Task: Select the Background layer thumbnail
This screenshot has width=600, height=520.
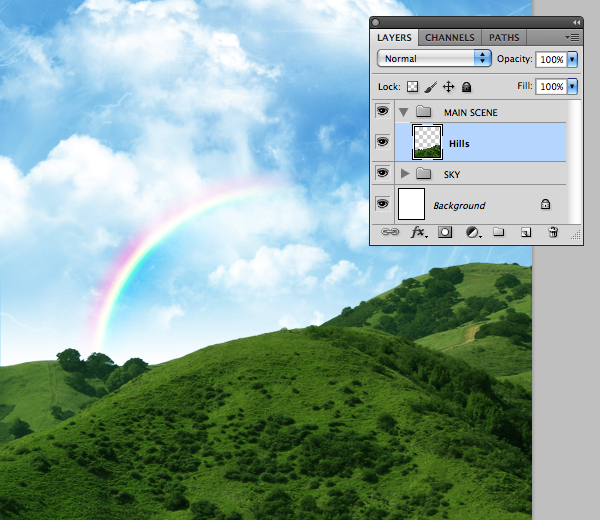Action: (411, 204)
